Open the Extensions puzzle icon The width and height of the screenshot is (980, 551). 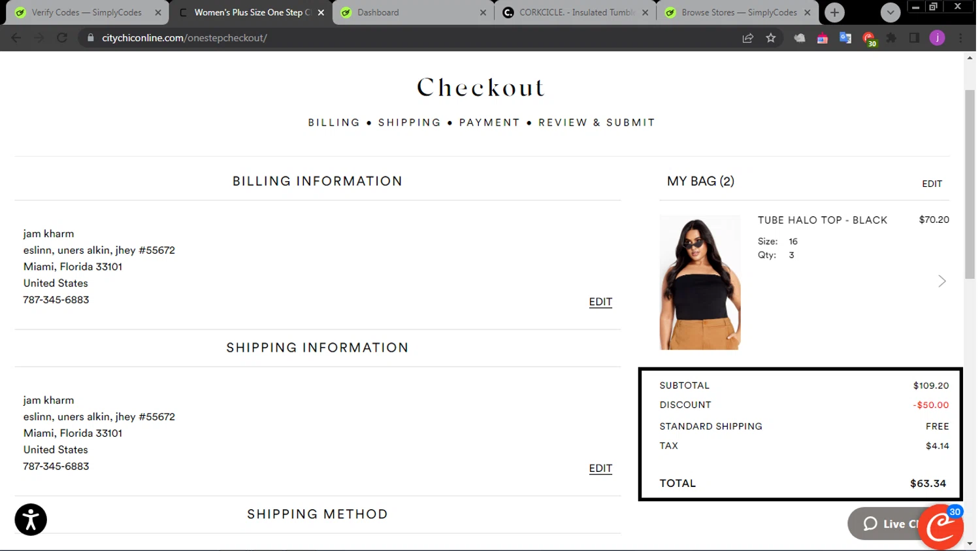891,38
